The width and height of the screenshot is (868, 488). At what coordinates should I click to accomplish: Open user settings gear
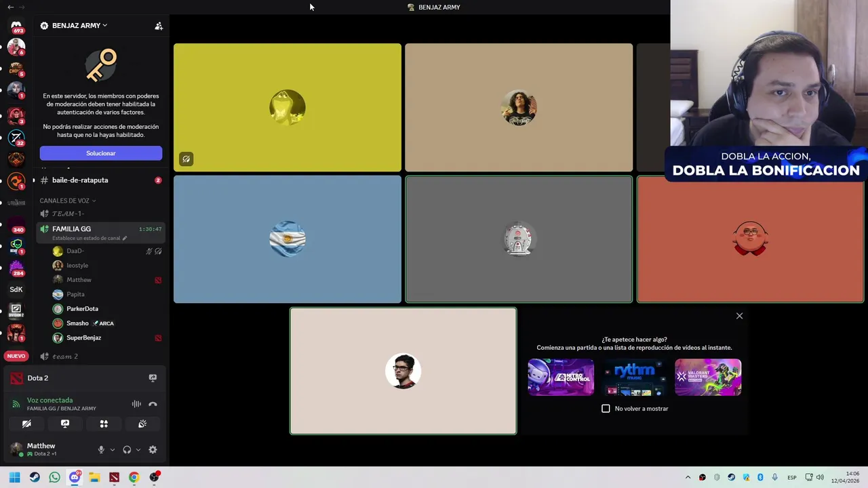[153, 449]
